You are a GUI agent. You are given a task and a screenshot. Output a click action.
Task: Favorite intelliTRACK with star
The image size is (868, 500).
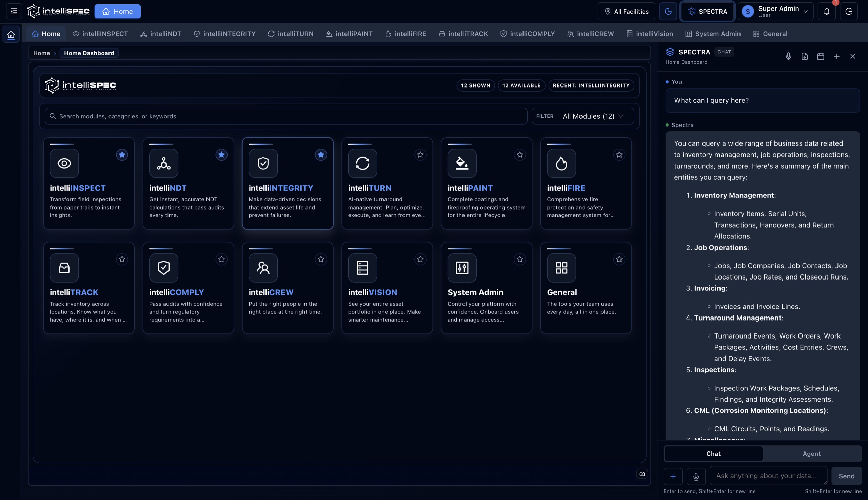point(122,259)
